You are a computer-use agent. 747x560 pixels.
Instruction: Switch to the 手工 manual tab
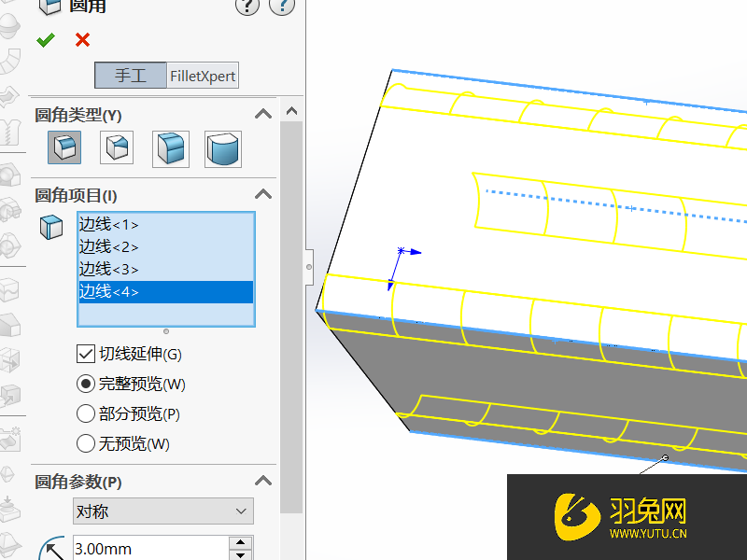[x=131, y=76]
